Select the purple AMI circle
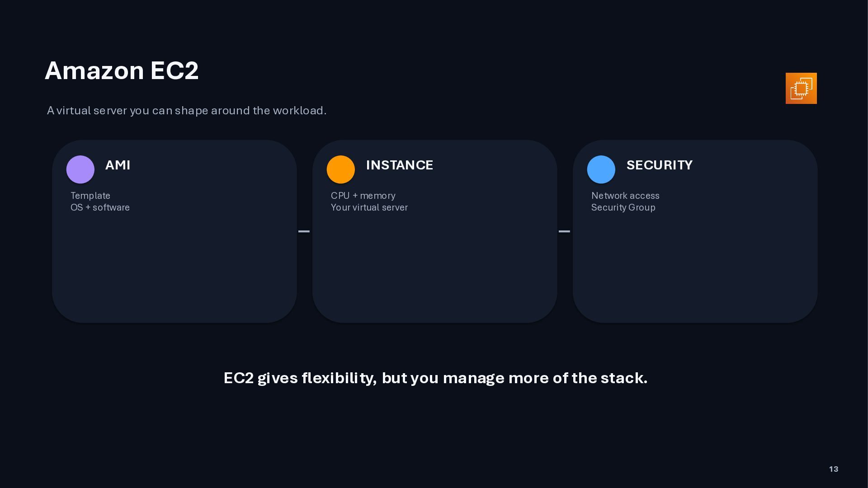868x488 pixels. [80, 169]
